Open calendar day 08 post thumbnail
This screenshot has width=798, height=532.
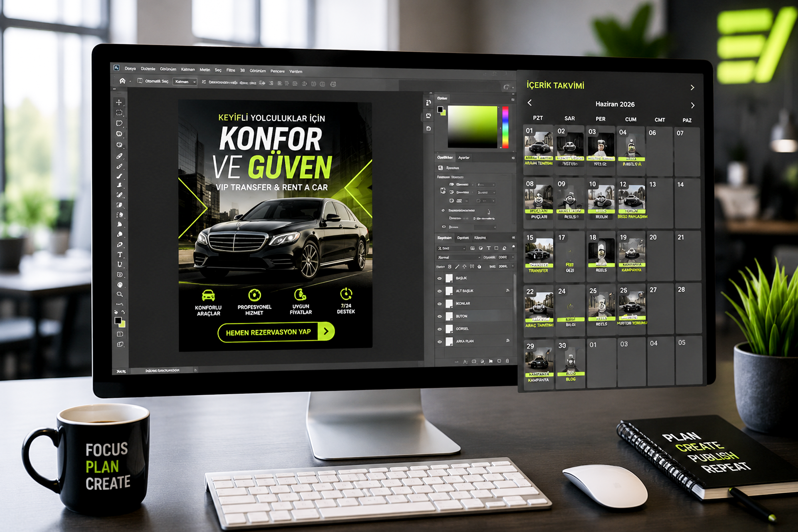[x=539, y=199]
